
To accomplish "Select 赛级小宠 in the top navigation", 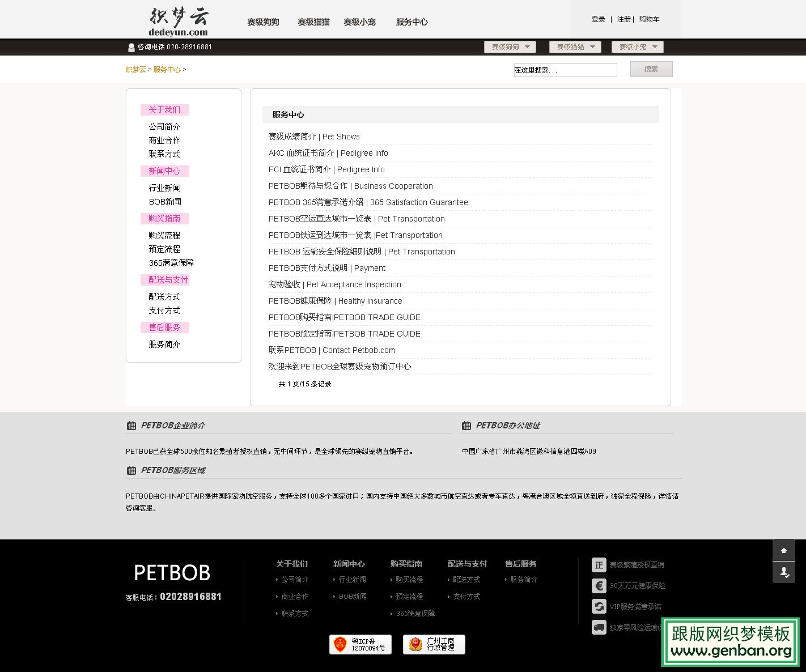I will (359, 22).
